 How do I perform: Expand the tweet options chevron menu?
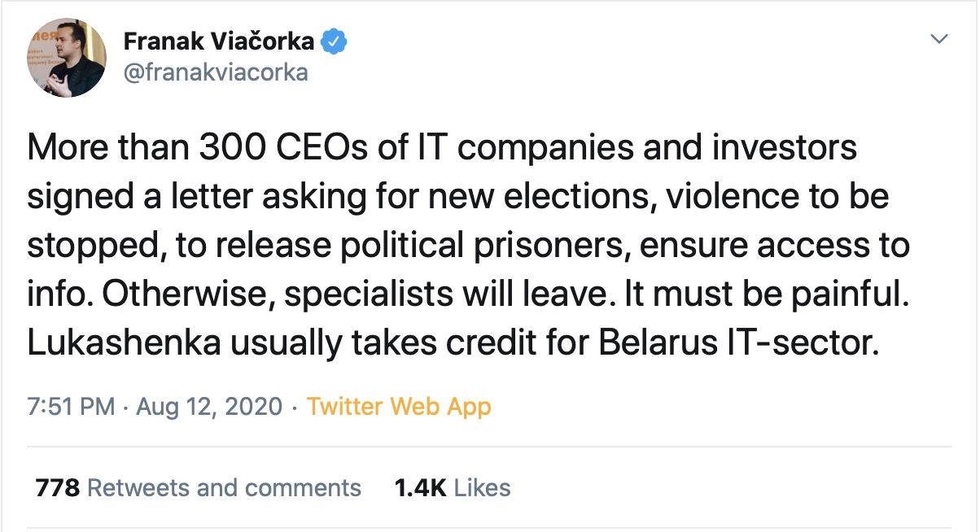[939, 39]
